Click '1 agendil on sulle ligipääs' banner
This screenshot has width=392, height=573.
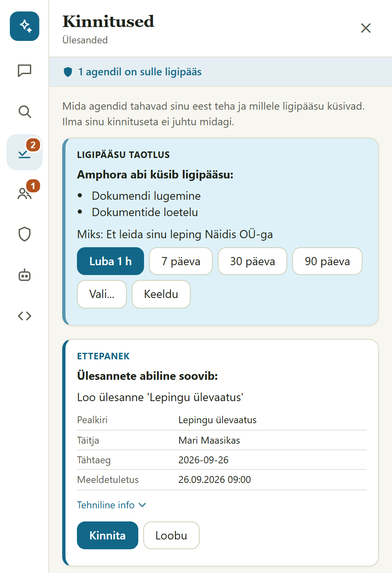pyautogui.click(x=221, y=72)
